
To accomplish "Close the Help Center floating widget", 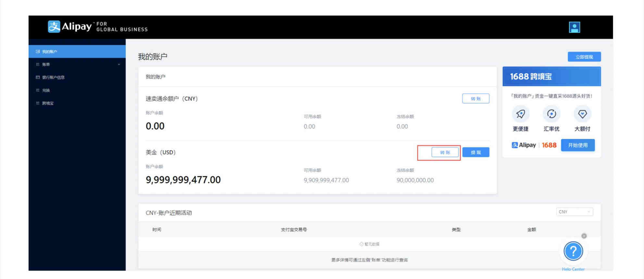I will (x=584, y=236).
